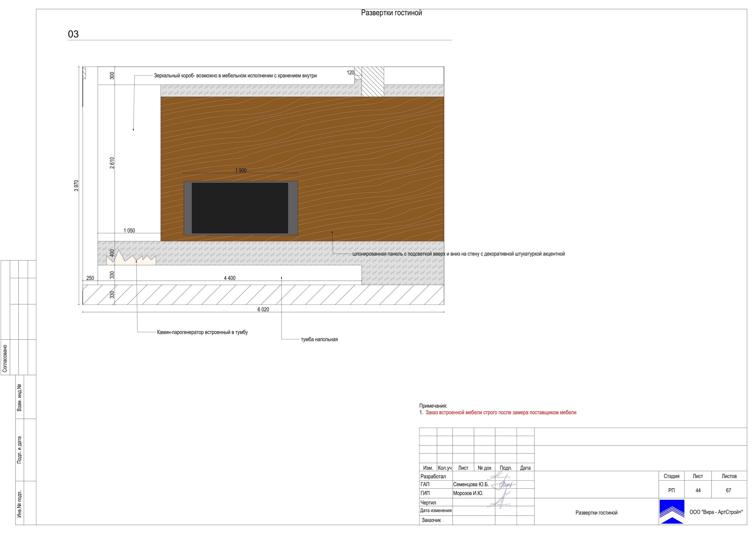Click the "250" offset dimension

pos(90,278)
